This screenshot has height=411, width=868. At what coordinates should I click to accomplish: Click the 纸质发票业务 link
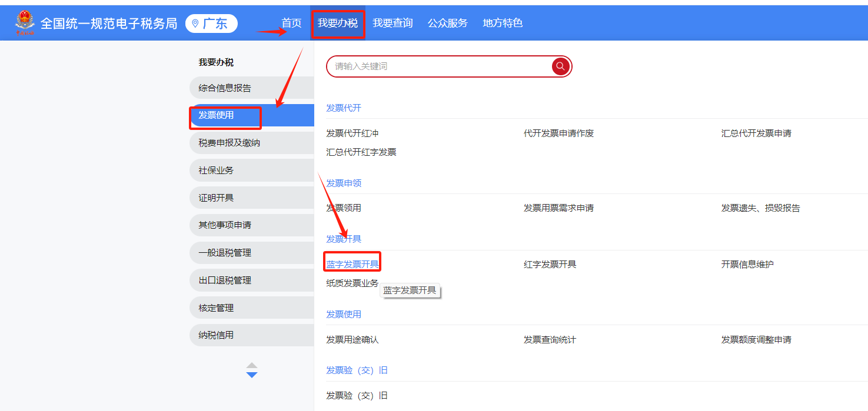352,283
